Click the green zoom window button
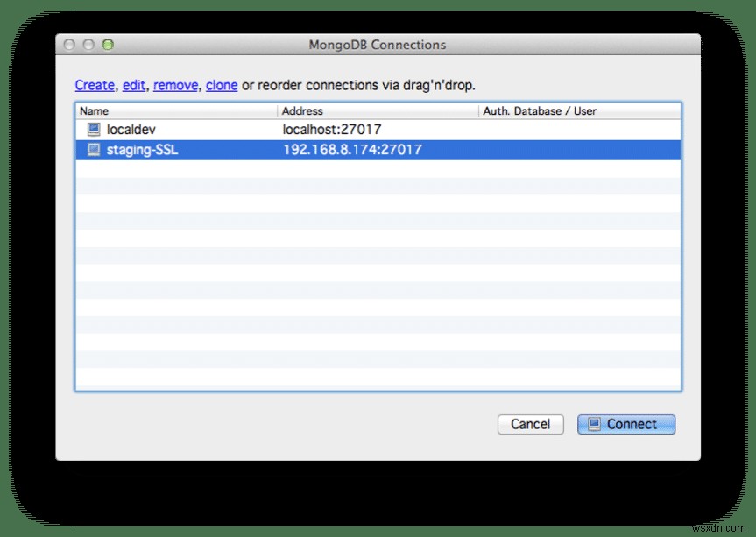This screenshot has width=756, height=537. 108,45
